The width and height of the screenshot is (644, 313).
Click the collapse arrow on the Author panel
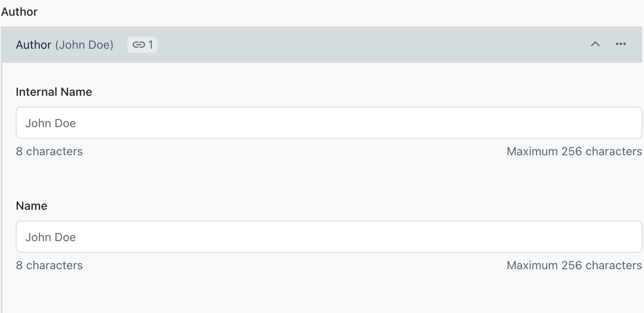(595, 44)
